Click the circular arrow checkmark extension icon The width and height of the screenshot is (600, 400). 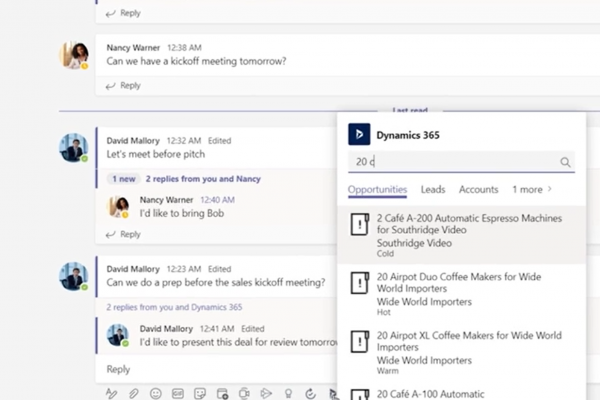pyautogui.click(x=310, y=393)
